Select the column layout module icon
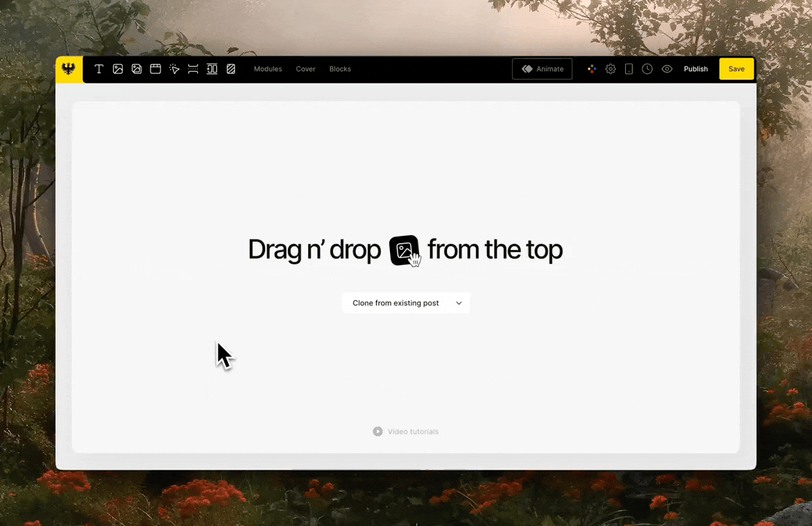 pyautogui.click(x=212, y=69)
